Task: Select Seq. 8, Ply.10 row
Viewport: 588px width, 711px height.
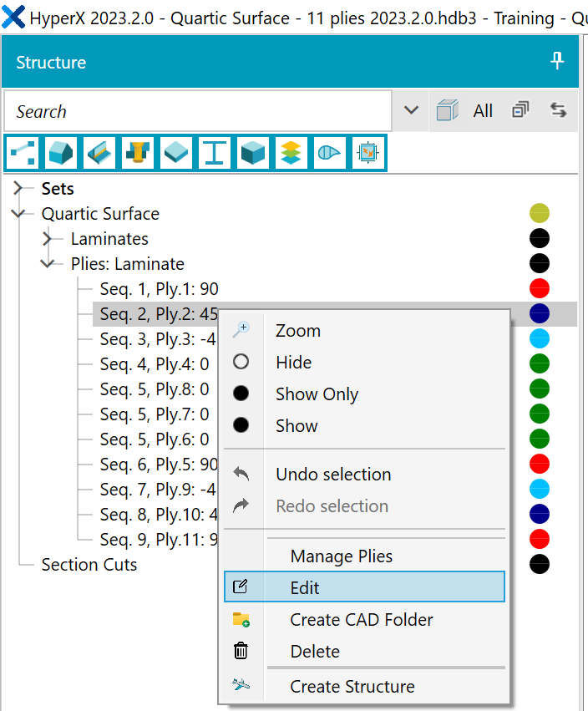Action: [159, 515]
